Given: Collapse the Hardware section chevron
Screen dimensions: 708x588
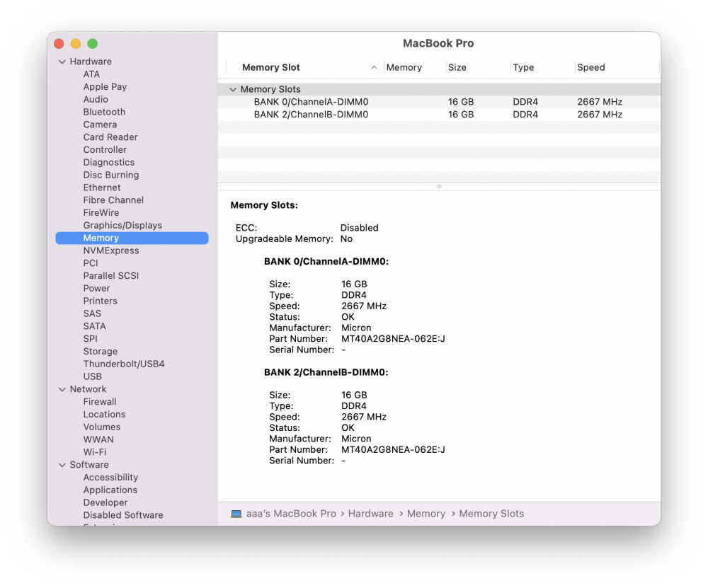Looking at the screenshot, I should [x=62, y=62].
